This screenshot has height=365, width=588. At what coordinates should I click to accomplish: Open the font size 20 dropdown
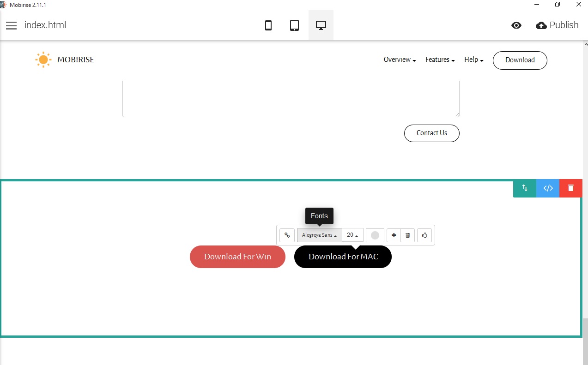point(352,235)
